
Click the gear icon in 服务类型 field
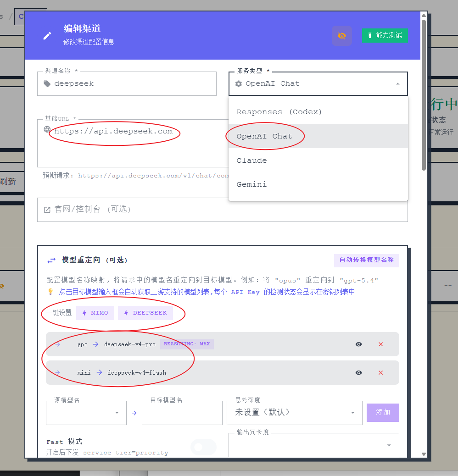click(239, 84)
